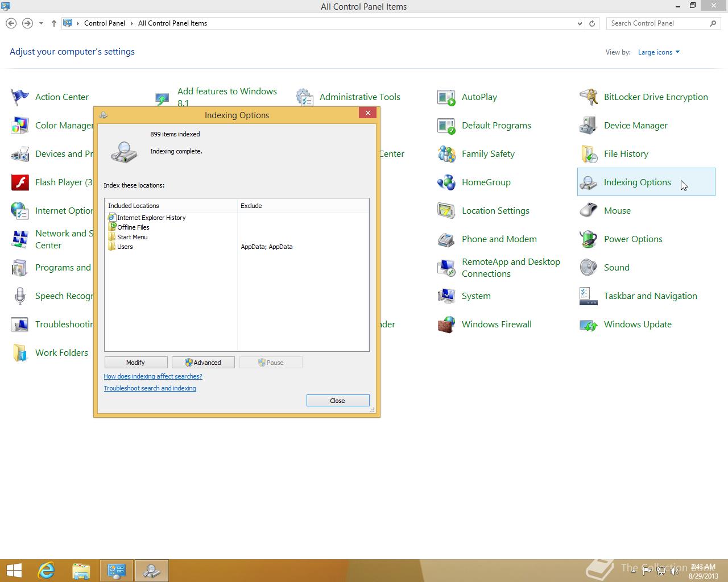Screen dimensions: 728x582
Task: Open the Start button on taskbar
Action: (14, 571)
